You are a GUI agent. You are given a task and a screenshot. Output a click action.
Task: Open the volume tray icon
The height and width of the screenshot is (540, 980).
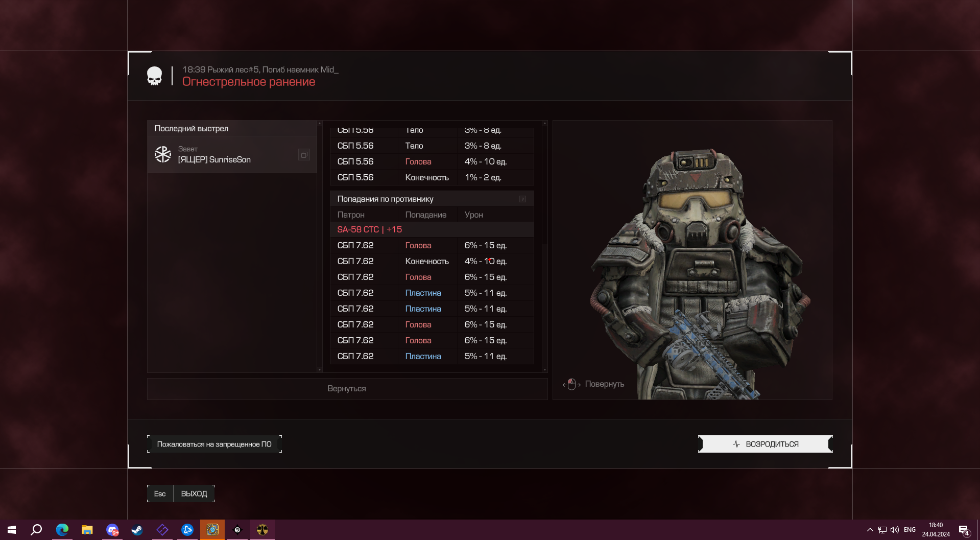click(x=895, y=530)
